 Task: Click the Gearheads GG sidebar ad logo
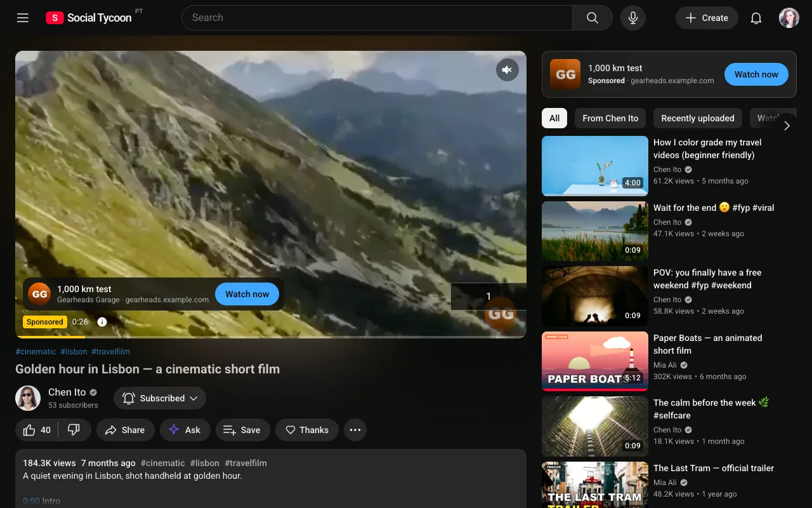pos(565,74)
